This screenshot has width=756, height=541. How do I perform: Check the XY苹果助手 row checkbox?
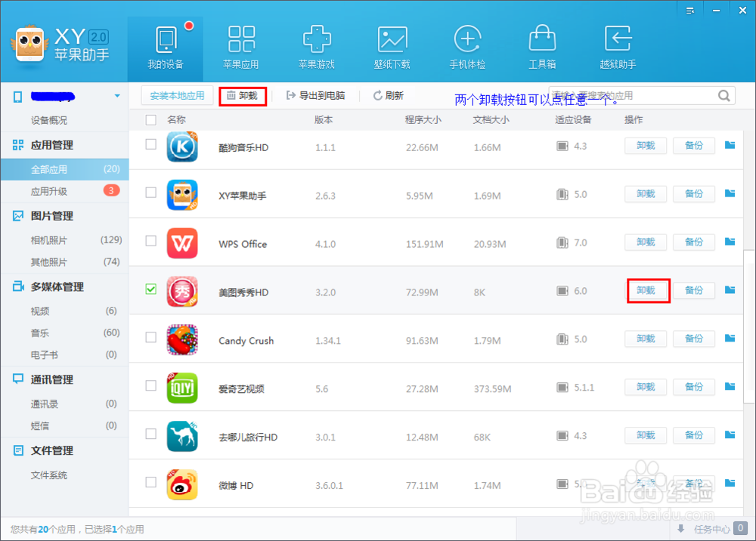click(151, 193)
